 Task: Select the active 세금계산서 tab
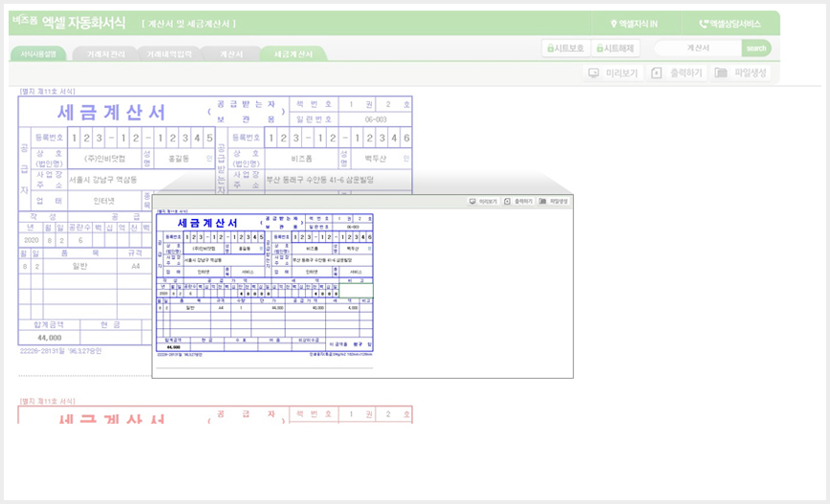293,54
